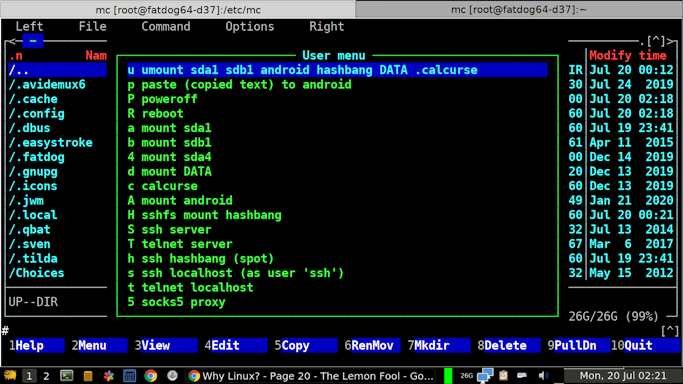Select the /.. parent directory row
683x384 pixels.
point(57,70)
